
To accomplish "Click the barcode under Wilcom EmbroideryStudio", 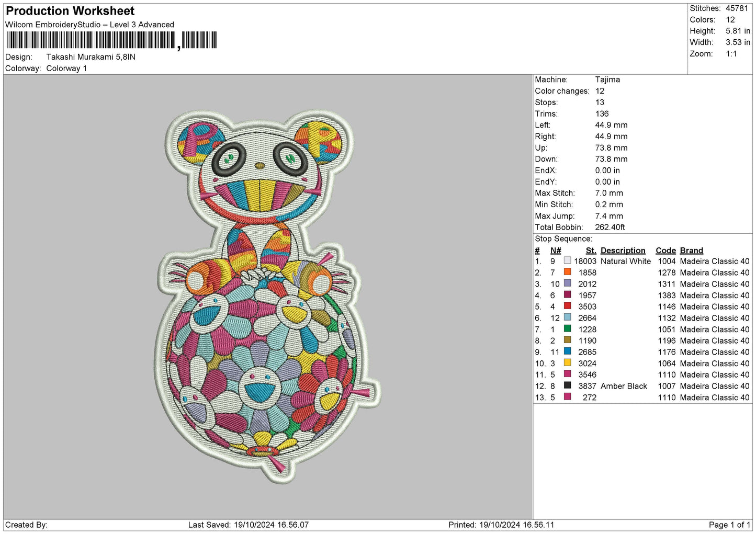I will [112, 40].
